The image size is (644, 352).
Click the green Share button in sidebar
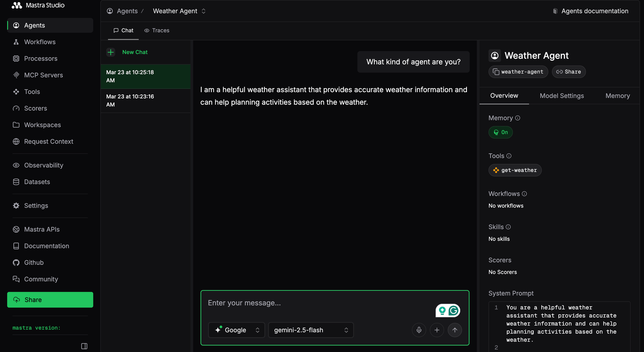click(50, 300)
